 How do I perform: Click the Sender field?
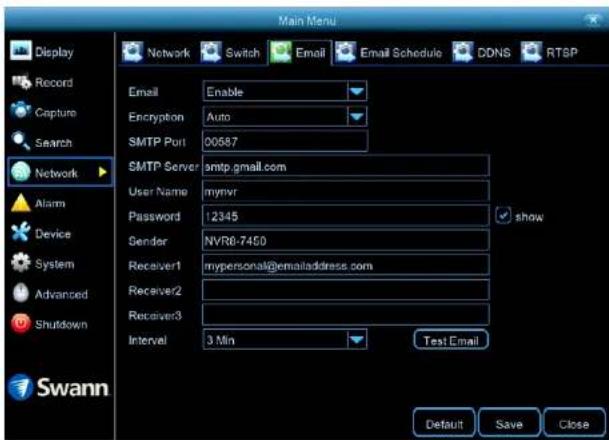[346, 241]
